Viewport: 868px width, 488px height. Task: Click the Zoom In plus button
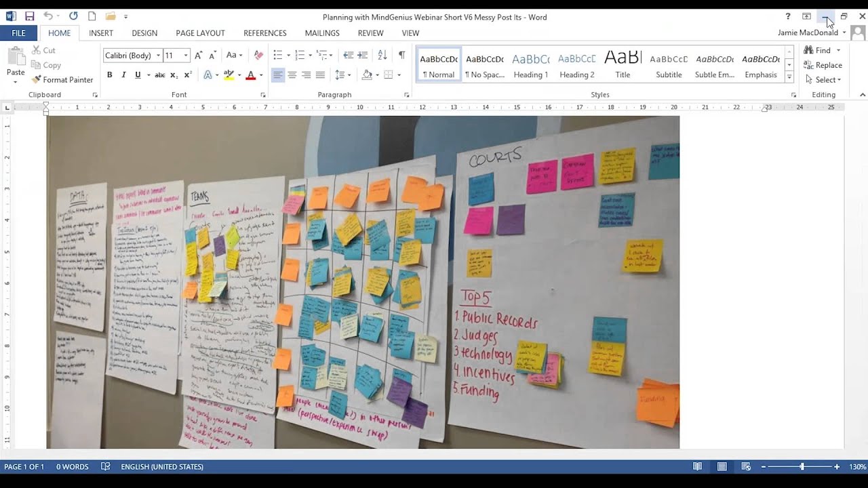tap(837, 466)
